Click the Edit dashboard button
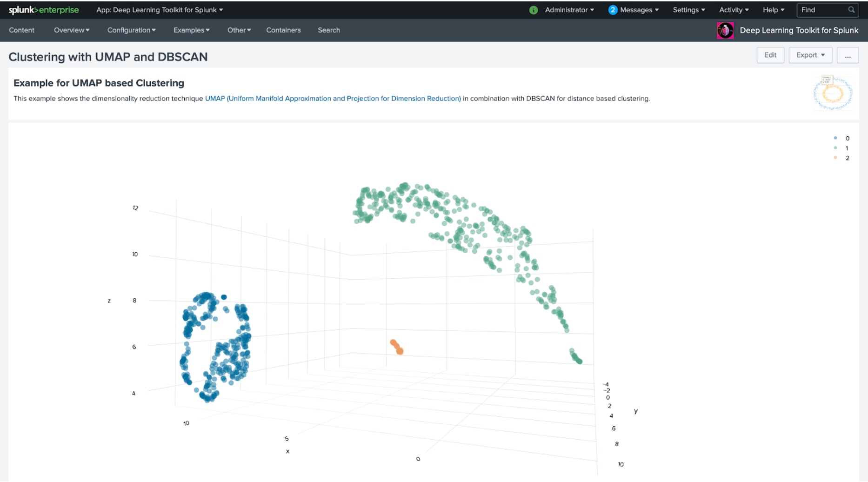The height and width of the screenshot is (482, 868). (x=770, y=55)
